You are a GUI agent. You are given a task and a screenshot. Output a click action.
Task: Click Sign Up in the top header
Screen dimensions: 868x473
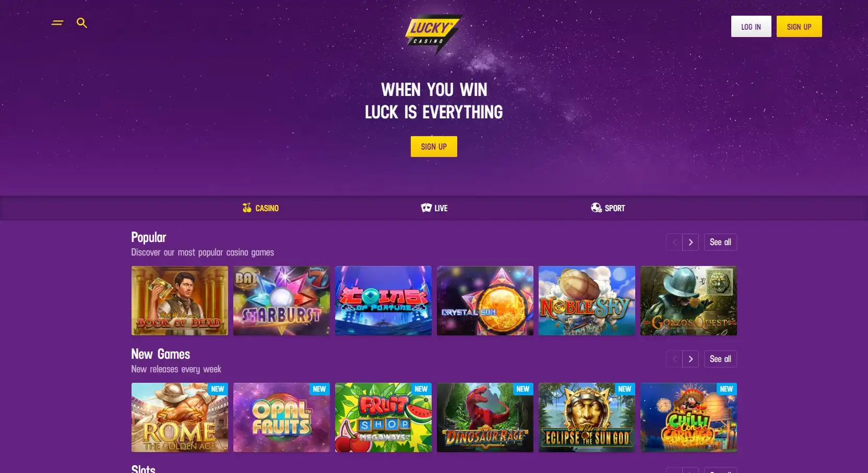799,27
